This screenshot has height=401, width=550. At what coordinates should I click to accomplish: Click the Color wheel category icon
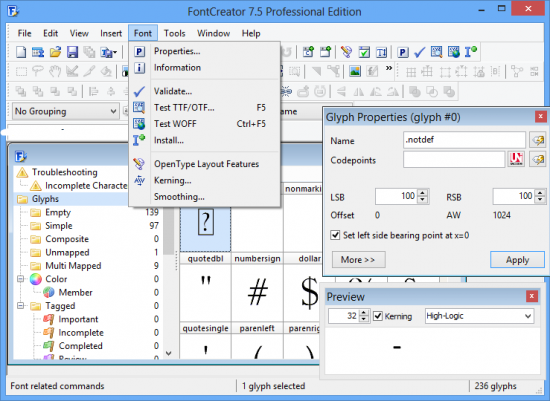[x=35, y=279]
